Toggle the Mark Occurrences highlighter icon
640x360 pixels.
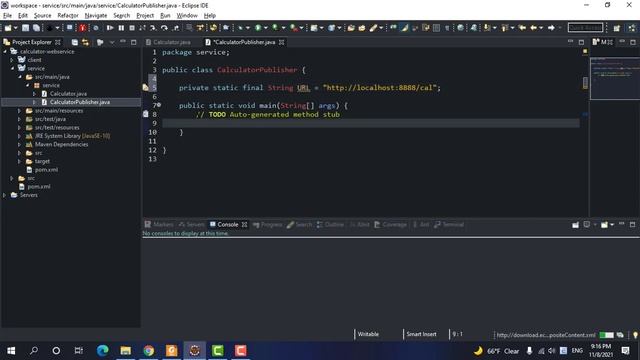point(404,28)
